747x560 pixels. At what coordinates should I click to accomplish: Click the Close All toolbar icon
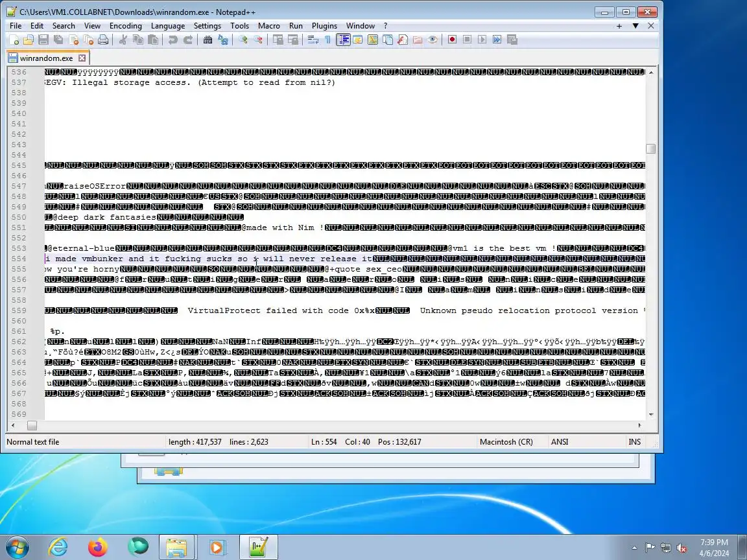(88, 40)
